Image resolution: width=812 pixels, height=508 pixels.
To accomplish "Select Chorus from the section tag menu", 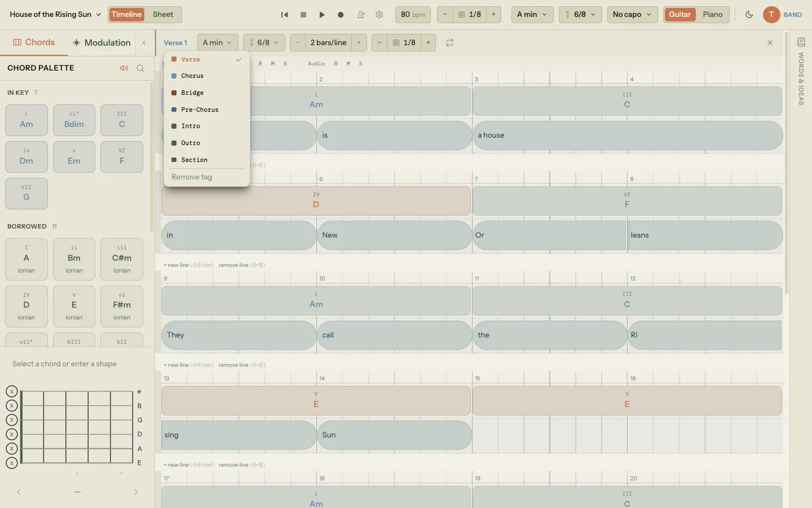I will (x=192, y=76).
